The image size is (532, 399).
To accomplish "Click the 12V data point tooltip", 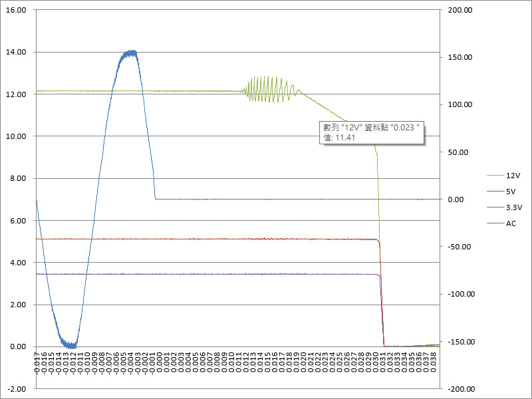I will [372, 132].
